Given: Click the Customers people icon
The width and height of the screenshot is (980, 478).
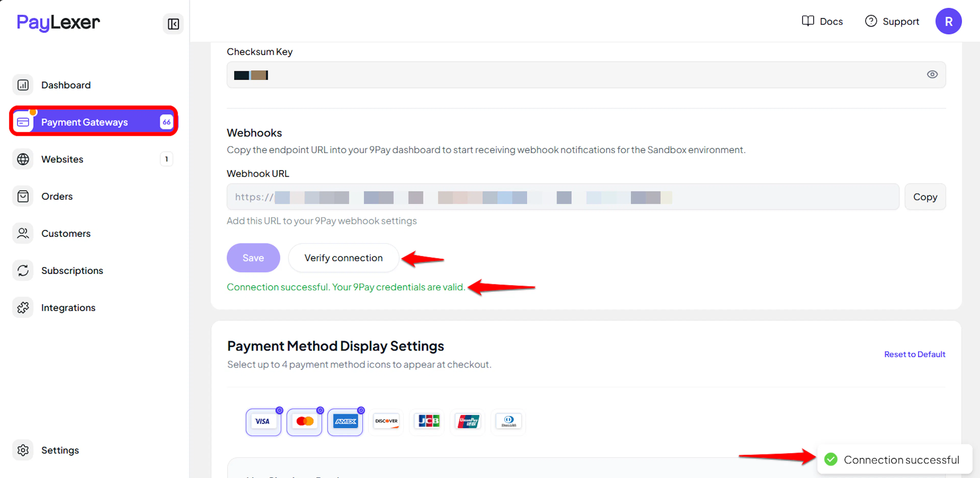Looking at the screenshot, I should click(x=23, y=233).
